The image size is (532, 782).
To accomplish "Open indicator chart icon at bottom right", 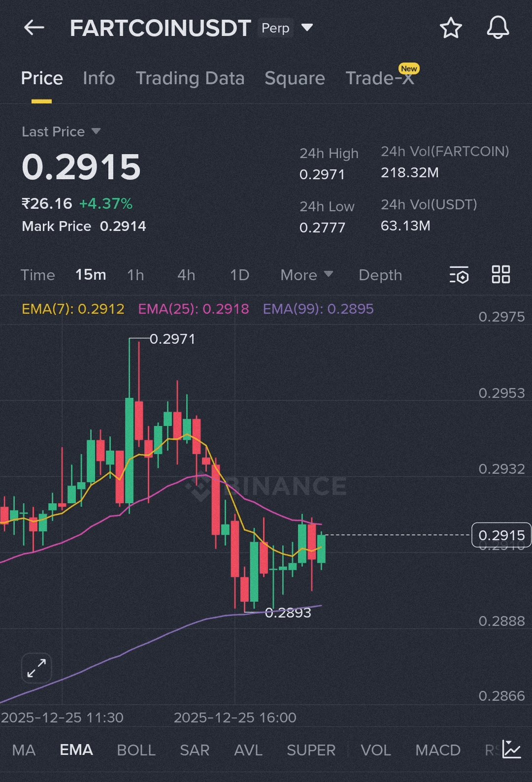I will click(x=512, y=749).
